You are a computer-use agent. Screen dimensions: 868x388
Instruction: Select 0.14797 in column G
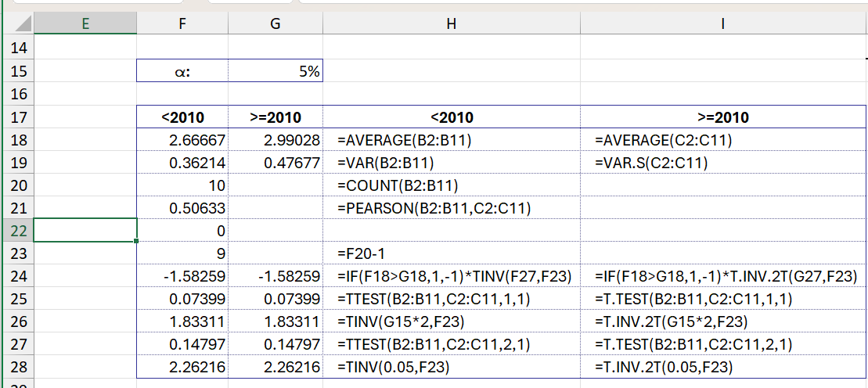click(276, 344)
